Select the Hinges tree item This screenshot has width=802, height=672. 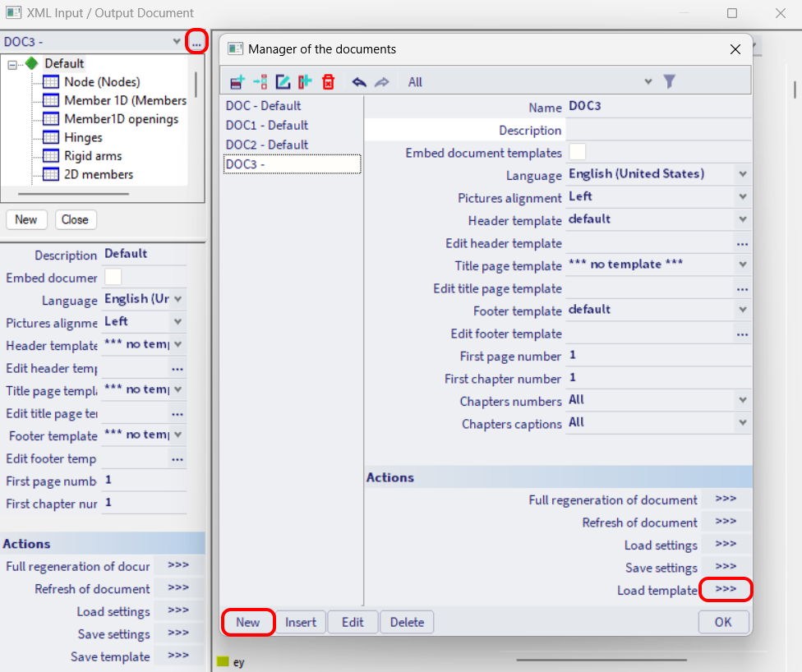coord(83,137)
